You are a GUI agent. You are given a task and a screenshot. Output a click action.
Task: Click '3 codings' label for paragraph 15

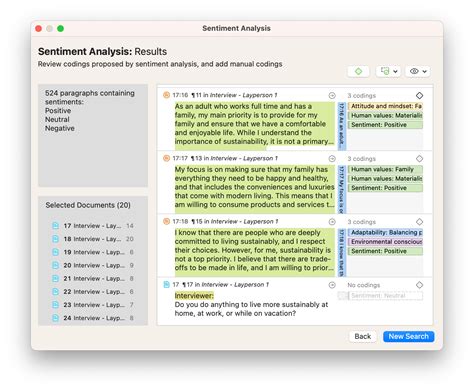point(361,222)
